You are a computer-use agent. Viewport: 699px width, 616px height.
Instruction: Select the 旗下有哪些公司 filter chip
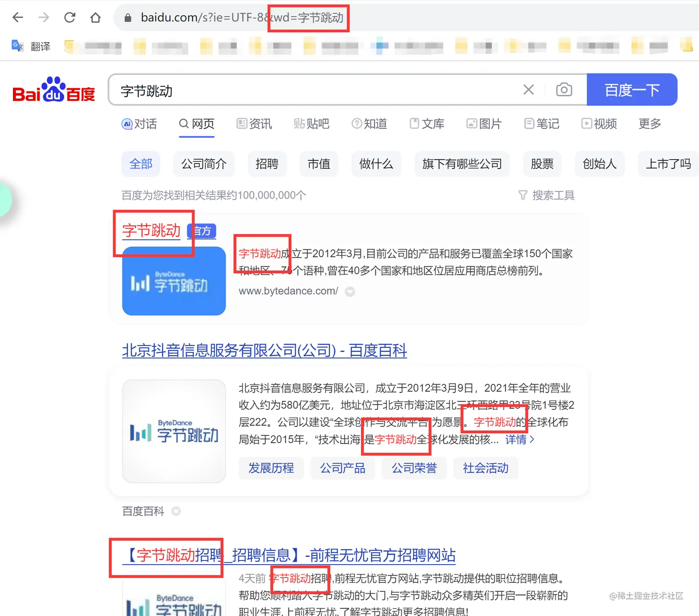(462, 164)
